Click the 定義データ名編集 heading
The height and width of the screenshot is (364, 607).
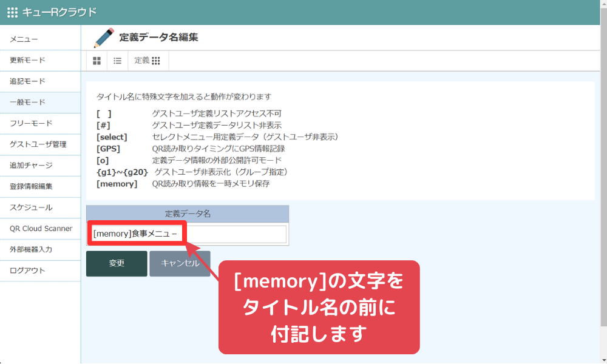pyautogui.click(x=158, y=38)
